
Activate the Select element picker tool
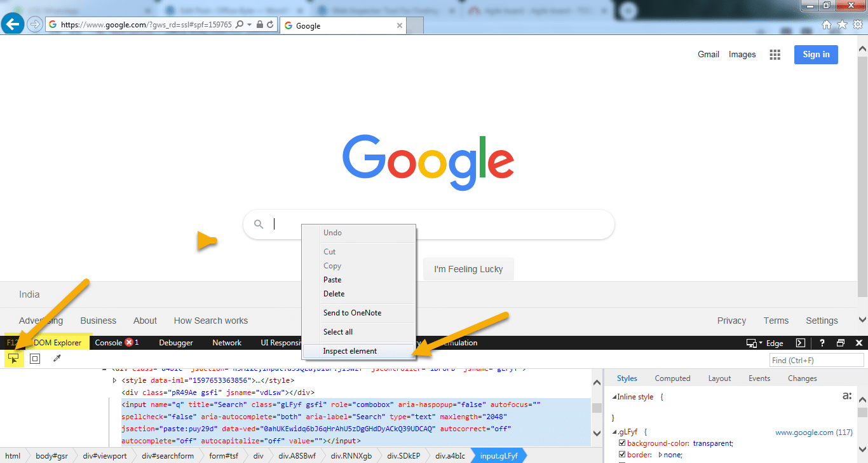coord(13,359)
